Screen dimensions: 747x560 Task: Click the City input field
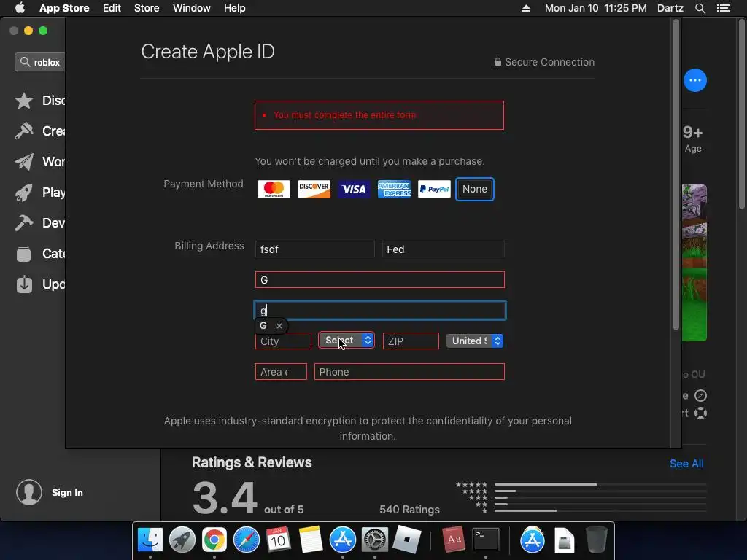click(283, 341)
